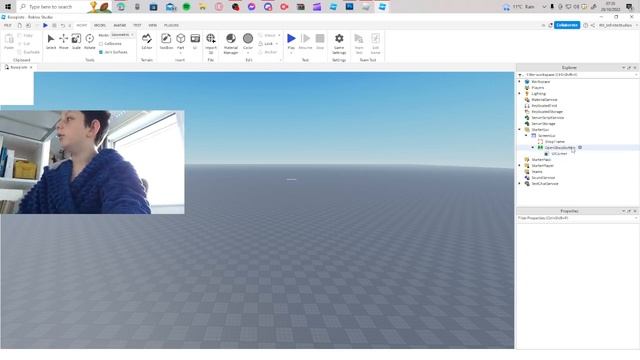This screenshot has width=640, height=360.
Task: Click the Exit Game button
Action: coord(375,43)
